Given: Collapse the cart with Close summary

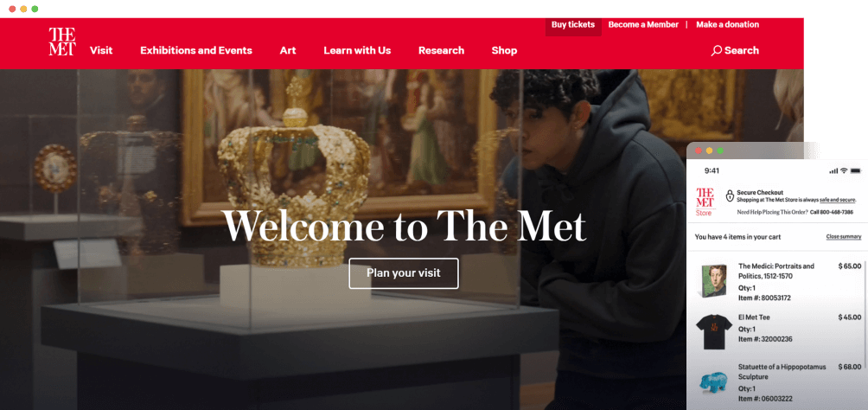Looking at the screenshot, I should coord(844,237).
